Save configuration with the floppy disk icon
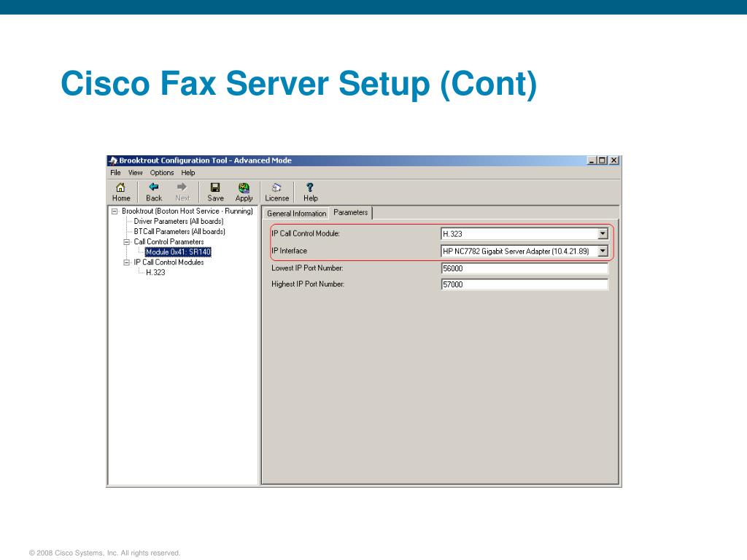This screenshot has width=747, height=560. 215,187
